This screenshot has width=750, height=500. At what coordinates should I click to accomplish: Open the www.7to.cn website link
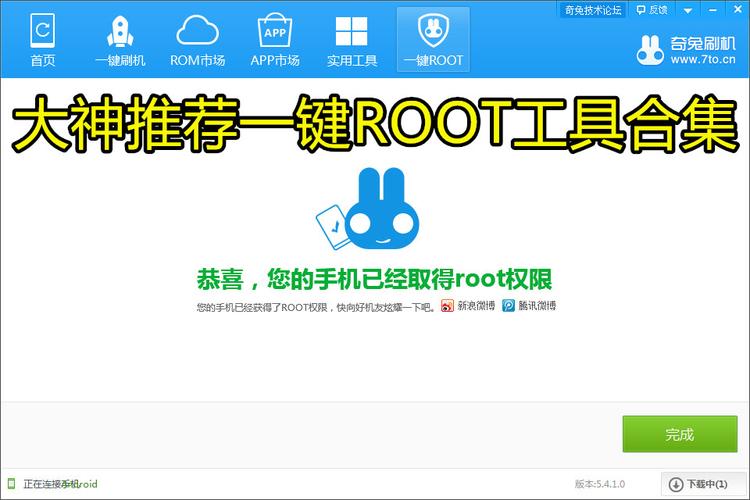703,60
